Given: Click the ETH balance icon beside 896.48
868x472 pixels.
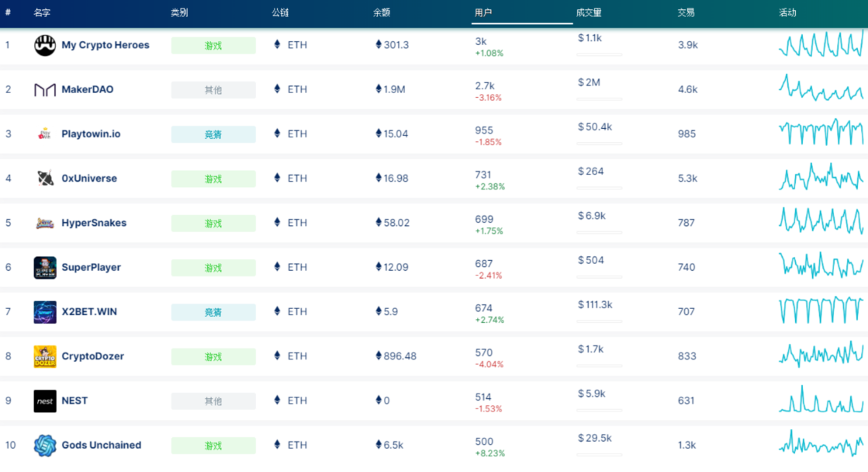Looking at the screenshot, I should click(379, 356).
